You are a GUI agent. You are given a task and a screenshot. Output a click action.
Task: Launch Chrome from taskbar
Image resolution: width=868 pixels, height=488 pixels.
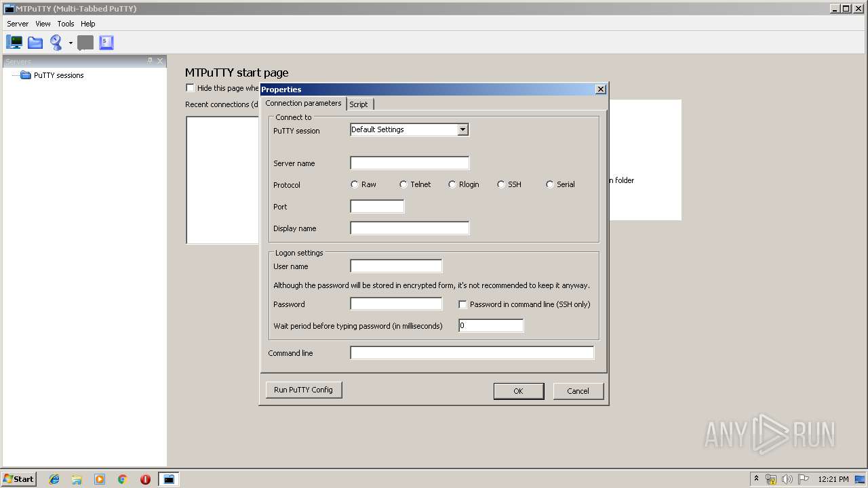tap(123, 479)
